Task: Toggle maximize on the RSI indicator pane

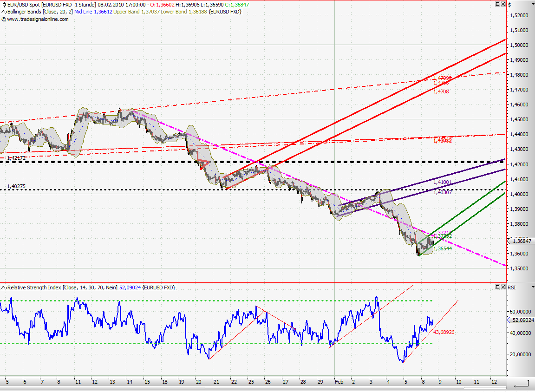Action: pos(497,287)
